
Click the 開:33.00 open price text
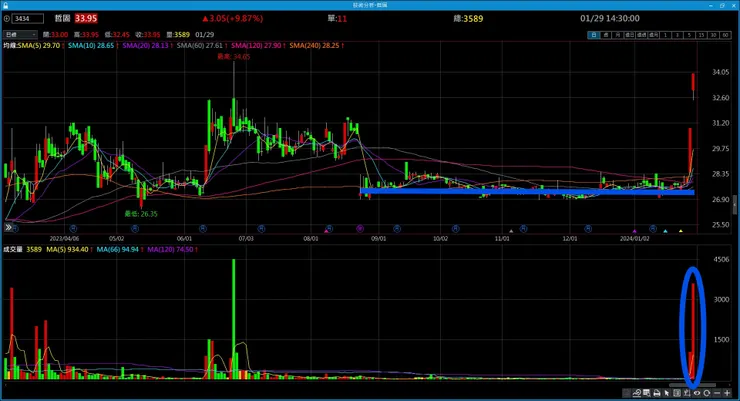point(56,35)
